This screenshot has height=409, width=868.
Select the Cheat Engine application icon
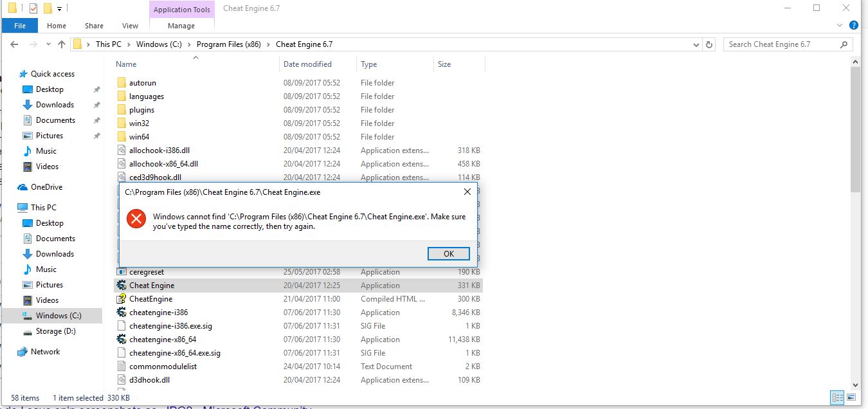click(x=122, y=286)
